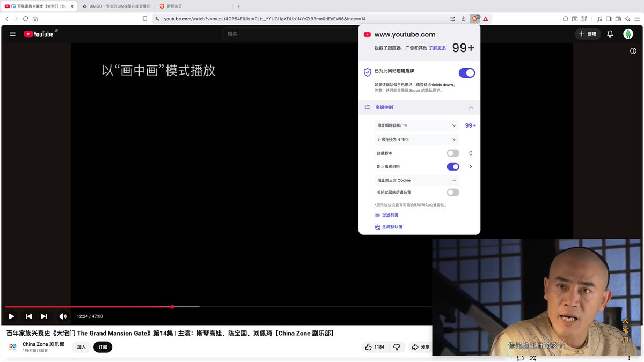Click the YouTube search box

pos(290,34)
